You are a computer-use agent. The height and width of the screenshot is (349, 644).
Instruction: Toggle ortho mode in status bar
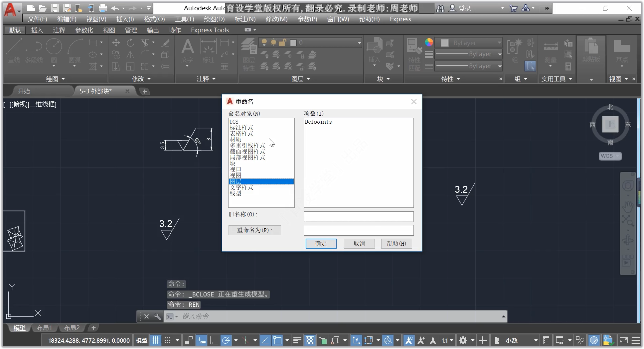214,340
